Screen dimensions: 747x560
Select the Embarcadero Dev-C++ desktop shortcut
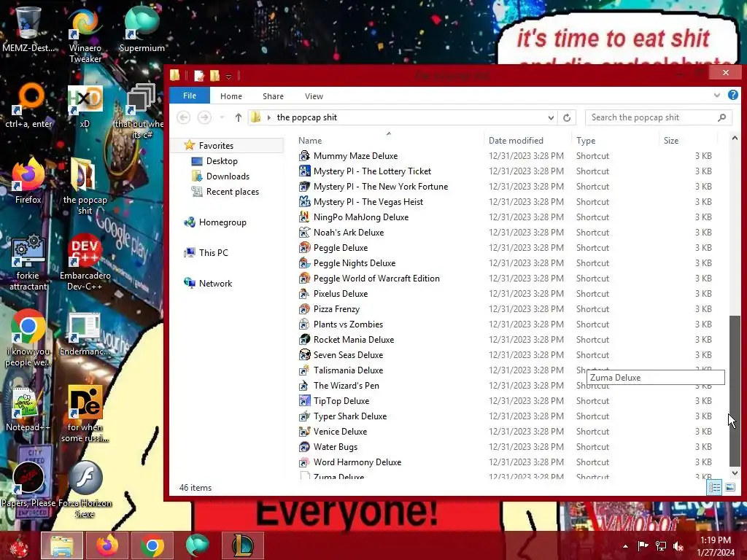pos(85,262)
